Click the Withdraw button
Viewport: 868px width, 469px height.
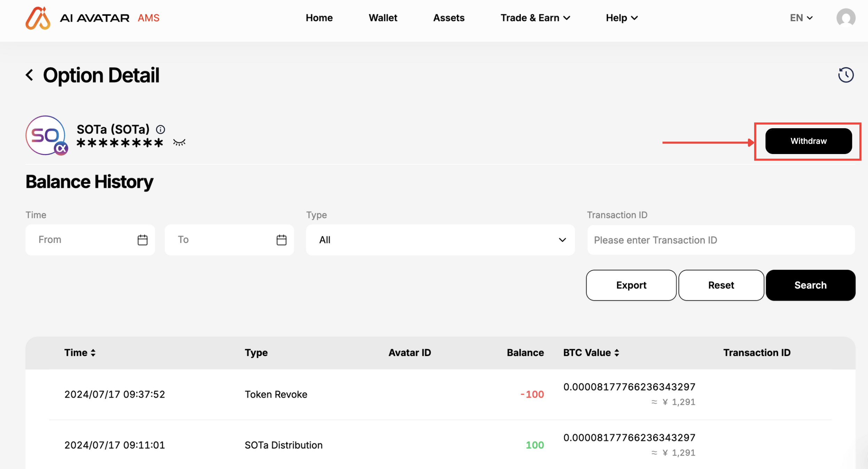808,141
